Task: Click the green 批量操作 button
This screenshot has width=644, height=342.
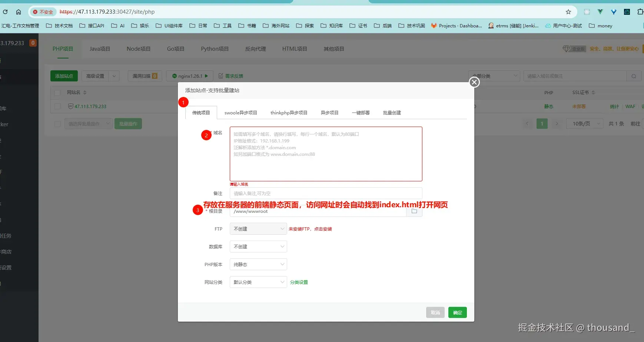Action: pos(128,124)
